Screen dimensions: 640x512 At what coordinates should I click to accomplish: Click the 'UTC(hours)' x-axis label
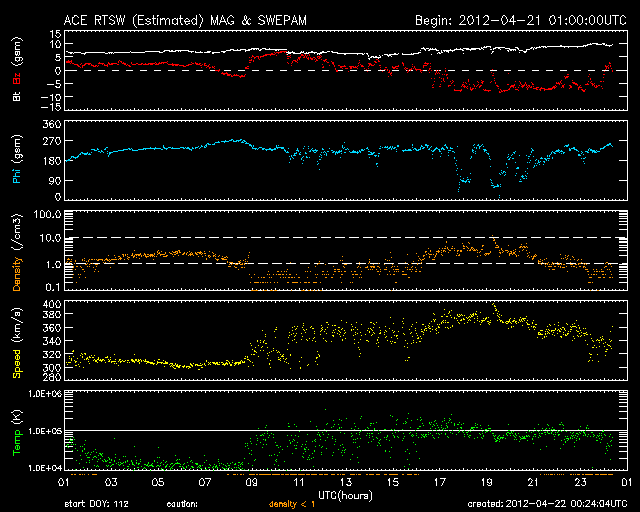click(345, 495)
